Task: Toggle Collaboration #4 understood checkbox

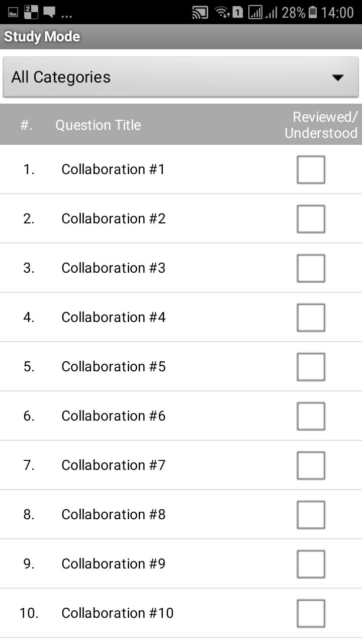Action: click(311, 317)
